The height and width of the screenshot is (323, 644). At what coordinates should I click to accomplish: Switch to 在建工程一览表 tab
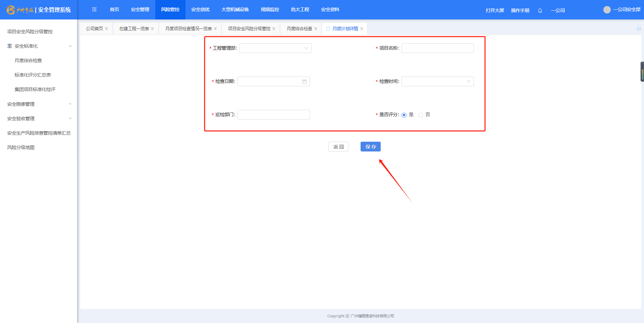coord(134,29)
